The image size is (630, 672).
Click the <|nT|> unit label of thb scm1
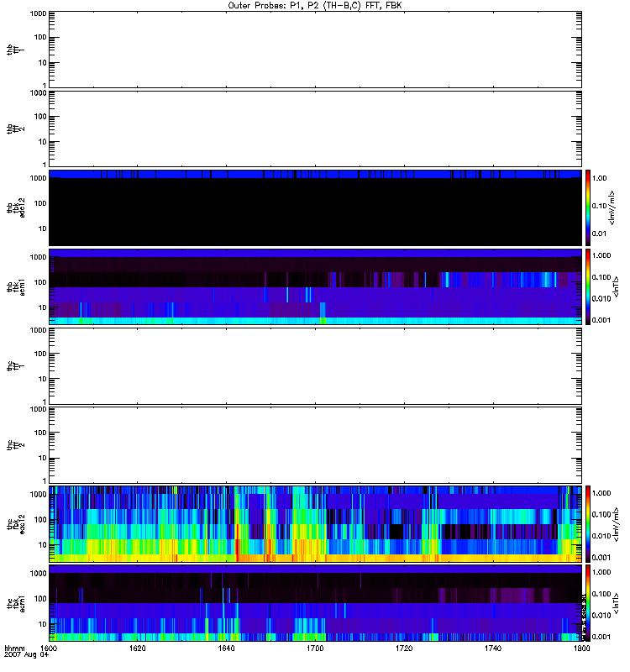point(617,286)
